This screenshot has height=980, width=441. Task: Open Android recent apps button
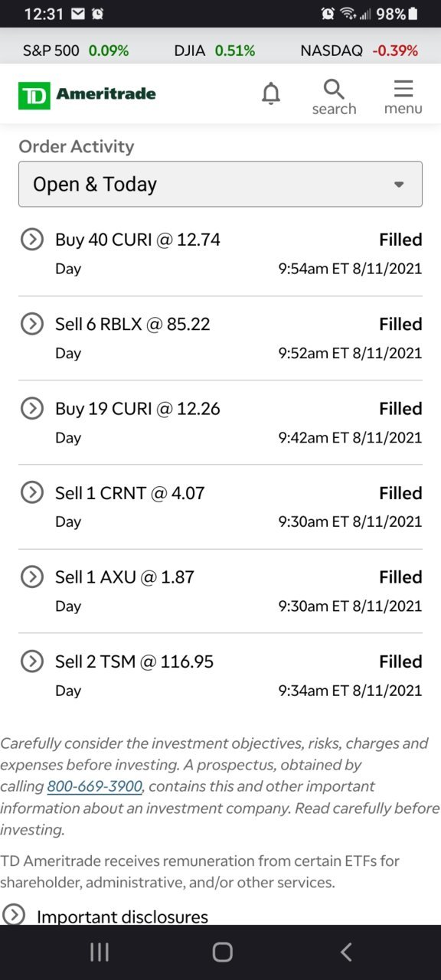(x=100, y=952)
